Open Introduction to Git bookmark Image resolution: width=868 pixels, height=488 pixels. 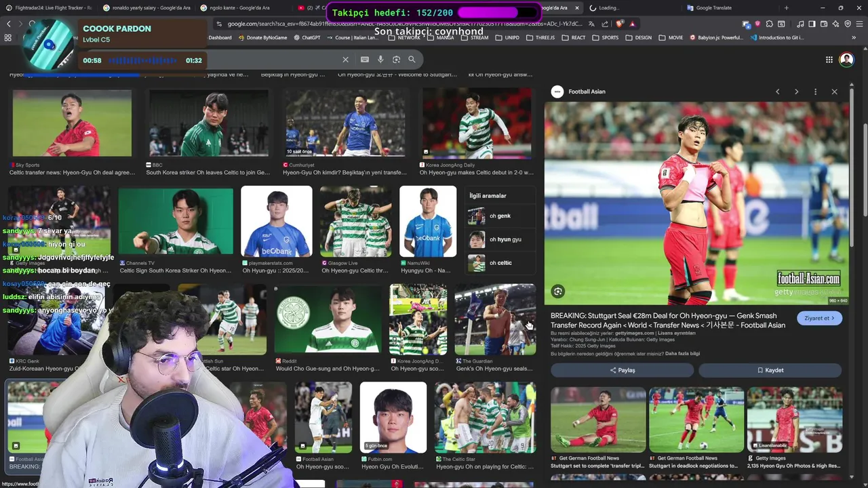(x=778, y=38)
